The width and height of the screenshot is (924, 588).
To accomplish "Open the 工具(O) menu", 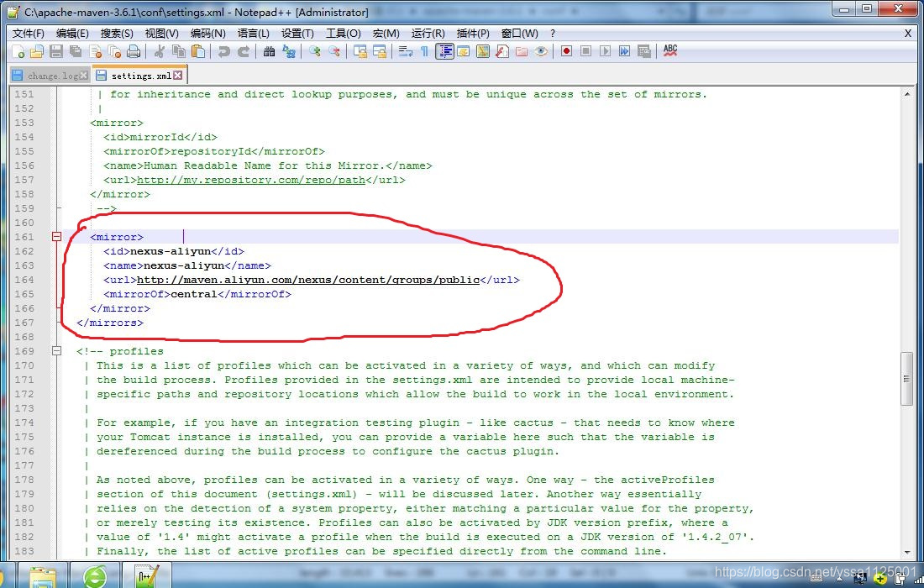I will click(343, 34).
